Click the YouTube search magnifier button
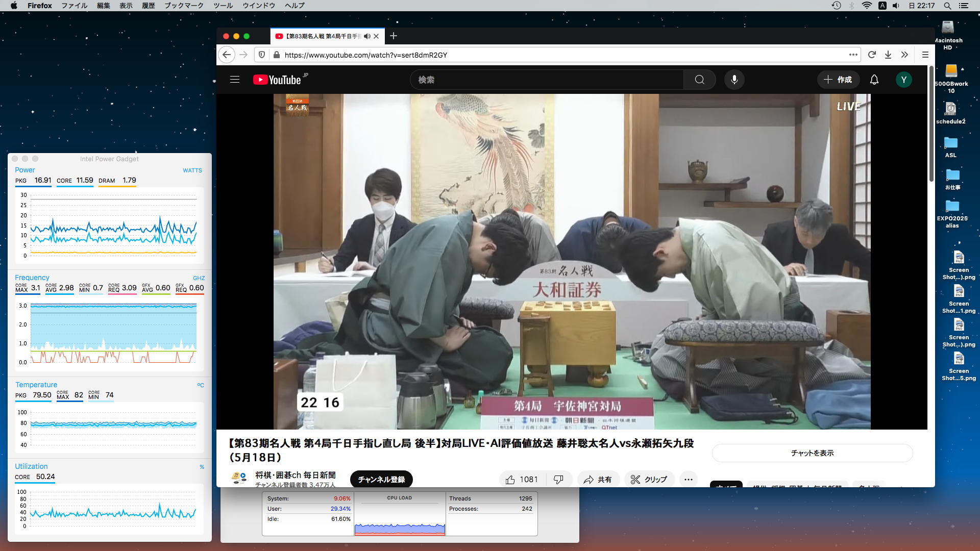This screenshot has width=980, height=551. tap(699, 80)
